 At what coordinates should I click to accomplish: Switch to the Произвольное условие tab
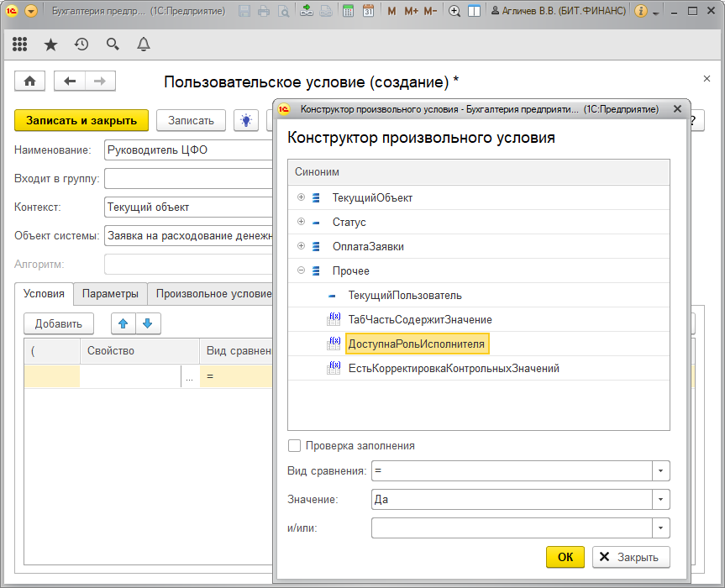pyautogui.click(x=213, y=294)
